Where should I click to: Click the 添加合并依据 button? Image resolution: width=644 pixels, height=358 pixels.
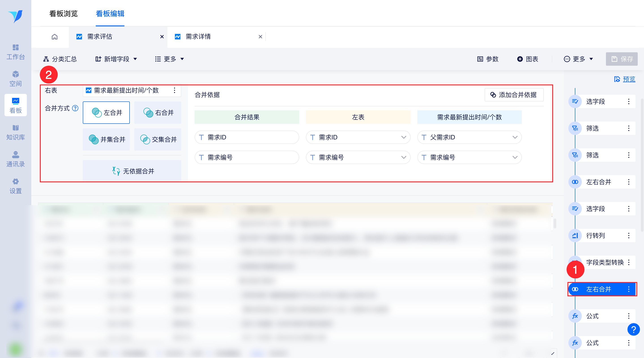click(x=514, y=95)
